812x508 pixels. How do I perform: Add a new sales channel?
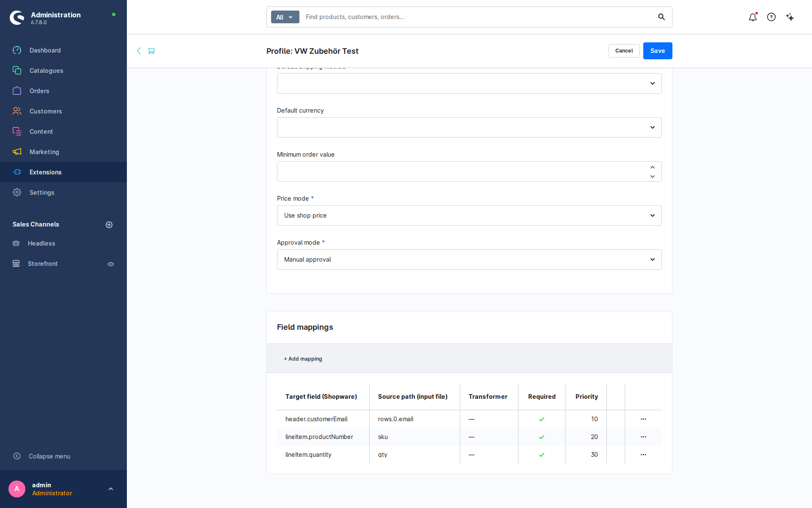click(x=109, y=225)
